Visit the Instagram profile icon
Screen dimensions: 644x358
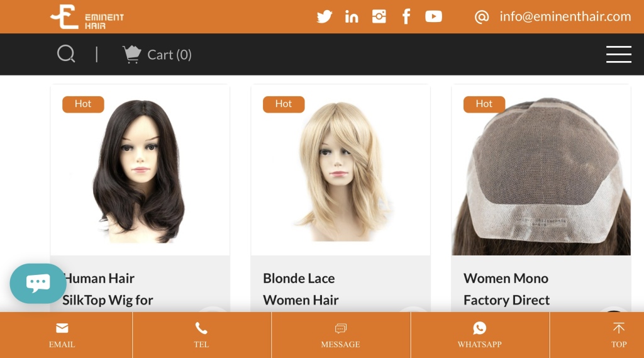pyautogui.click(x=379, y=16)
